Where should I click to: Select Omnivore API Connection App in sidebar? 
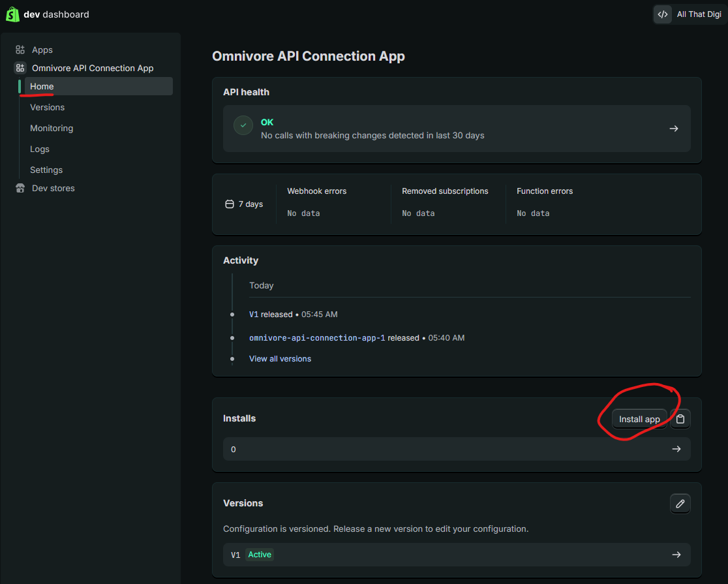click(x=93, y=68)
